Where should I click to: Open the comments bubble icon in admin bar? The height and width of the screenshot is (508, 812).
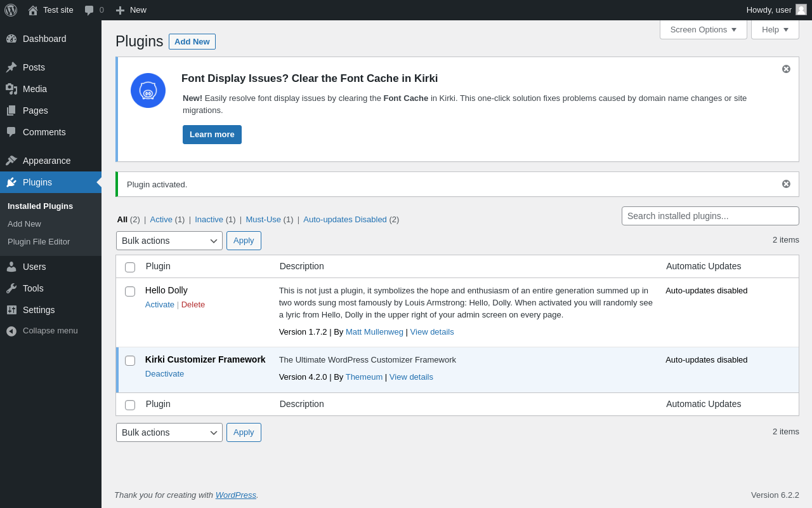tap(89, 10)
